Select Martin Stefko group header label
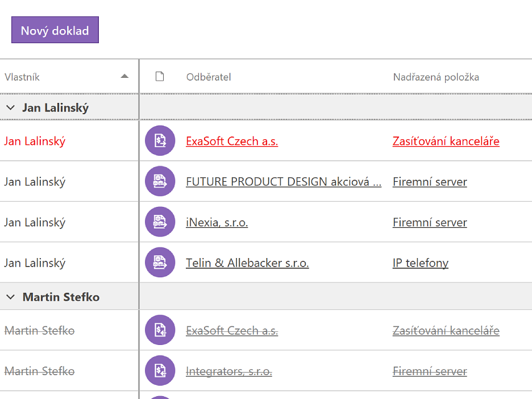532x399 pixels. click(61, 297)
